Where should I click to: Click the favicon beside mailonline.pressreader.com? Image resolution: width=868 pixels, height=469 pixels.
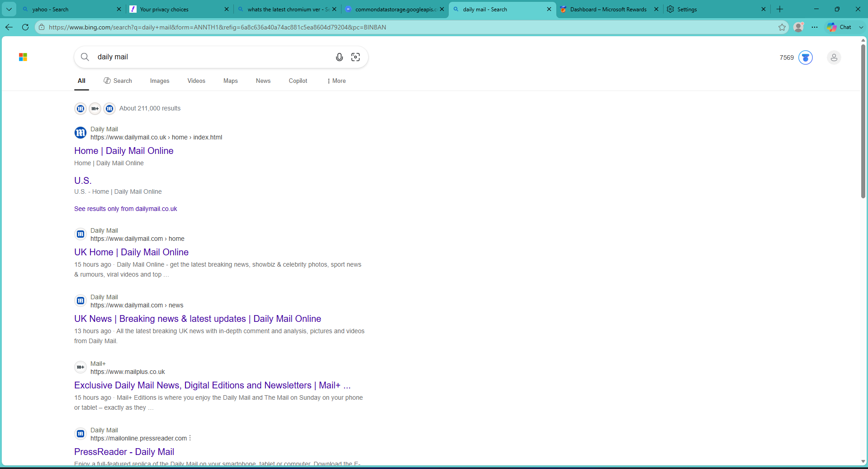click(x=81, y=434)
